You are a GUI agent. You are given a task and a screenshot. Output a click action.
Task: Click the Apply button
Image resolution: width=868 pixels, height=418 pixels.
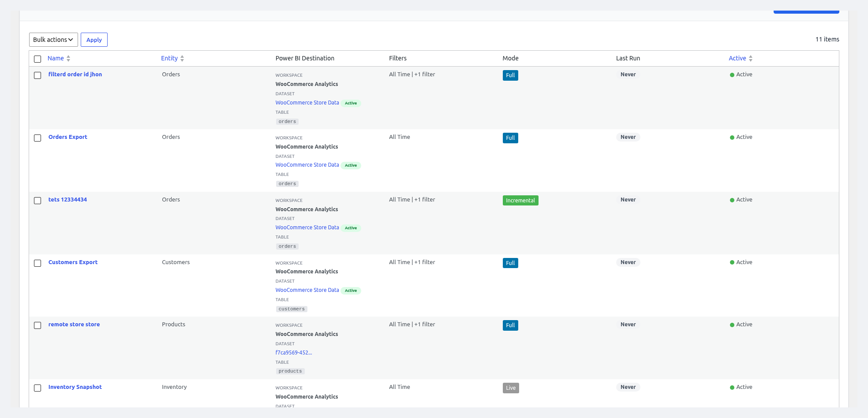[94, 40]
